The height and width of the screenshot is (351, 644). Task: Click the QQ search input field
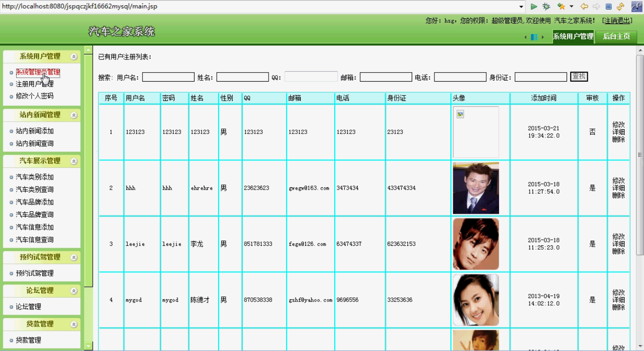point(311,76)
